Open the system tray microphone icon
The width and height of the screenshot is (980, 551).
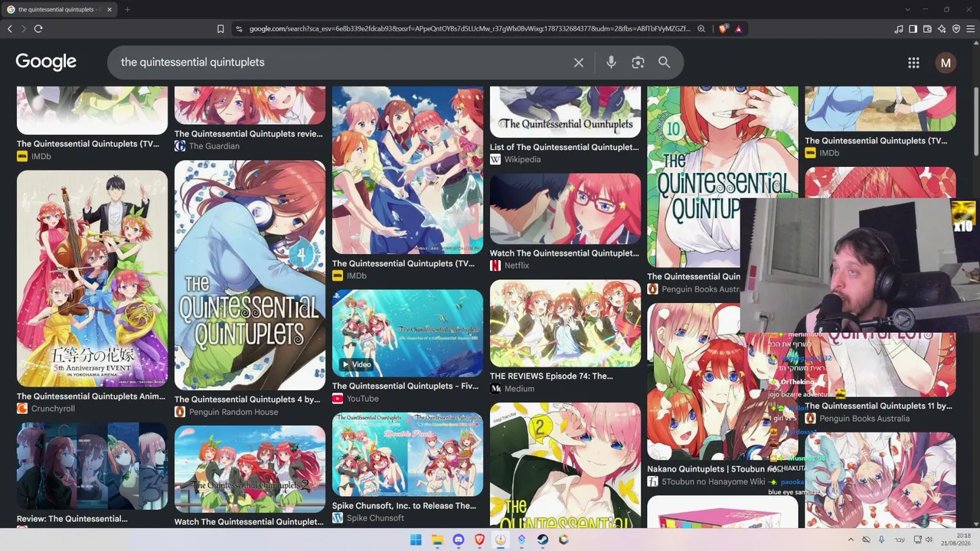coord(881,540)
